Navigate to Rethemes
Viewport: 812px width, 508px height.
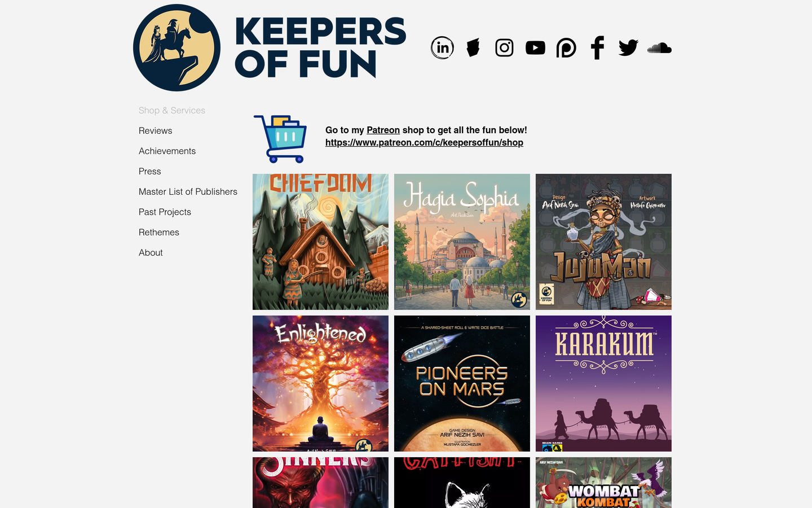click(x=159, y=233)
